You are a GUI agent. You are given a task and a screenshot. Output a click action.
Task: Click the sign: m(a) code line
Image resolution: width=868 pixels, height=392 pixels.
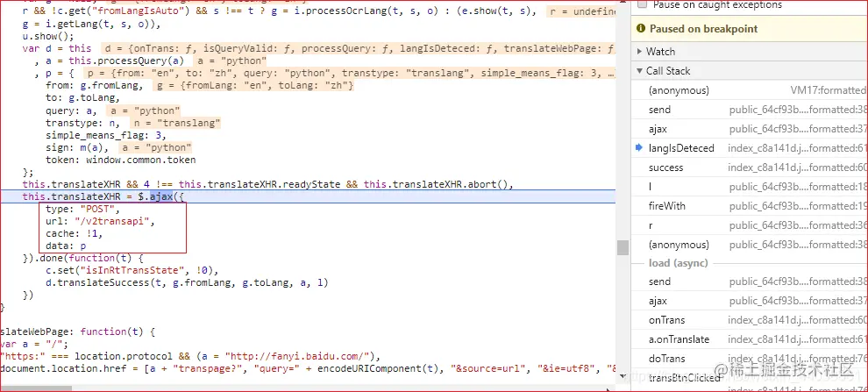(78, 148)
